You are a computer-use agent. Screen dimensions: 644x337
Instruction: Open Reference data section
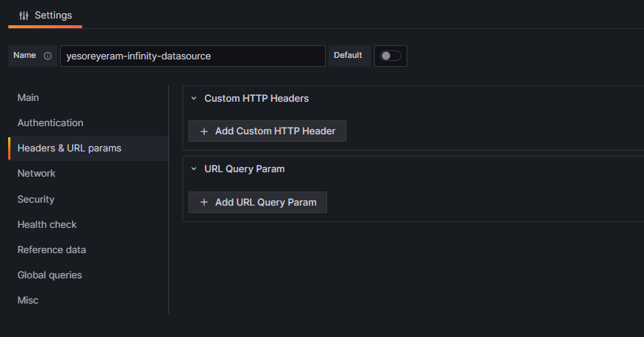coord(51,250)
